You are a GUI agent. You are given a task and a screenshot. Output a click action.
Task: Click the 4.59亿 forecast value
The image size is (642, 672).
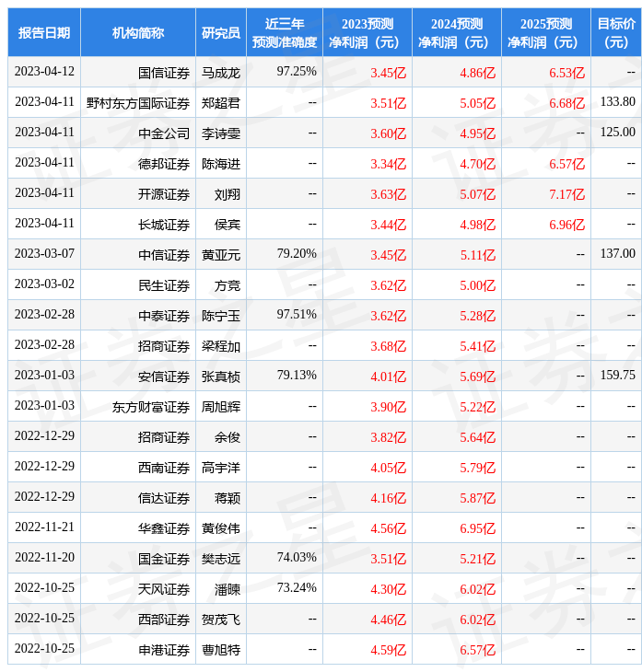[x=388, y=650]
